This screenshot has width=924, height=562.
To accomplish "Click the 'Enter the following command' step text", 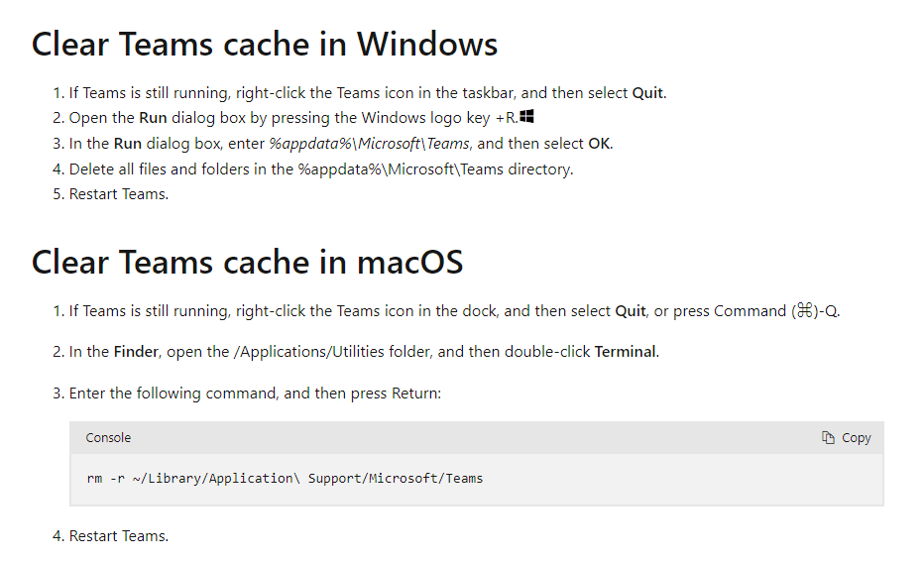I will pos(255,393).
